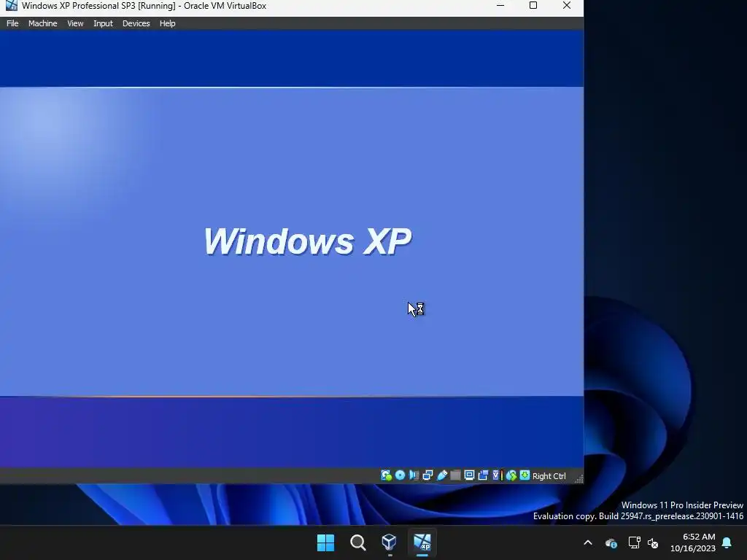This screenshot has height=560, width=747.
Task: Open VirtualBox Manager from the taskbar
Action: coord(390,542)
